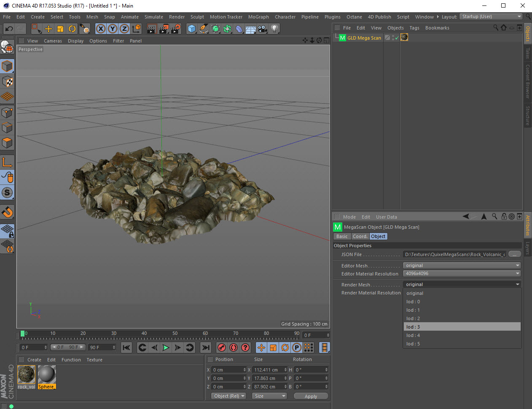
Task: Select GLD Mega Scan object
Action: (x=364, y=38)
